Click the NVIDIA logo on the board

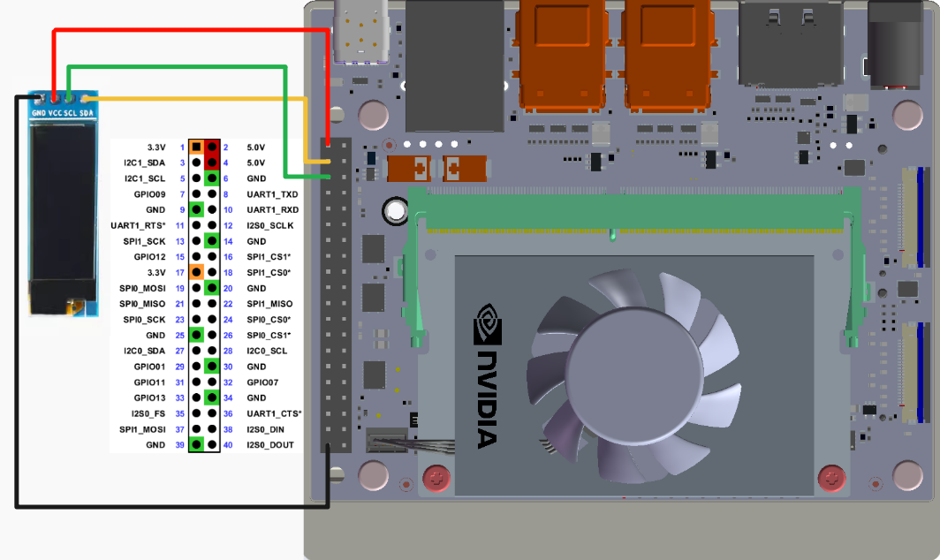pyautogui.click(x=487, y=375)
